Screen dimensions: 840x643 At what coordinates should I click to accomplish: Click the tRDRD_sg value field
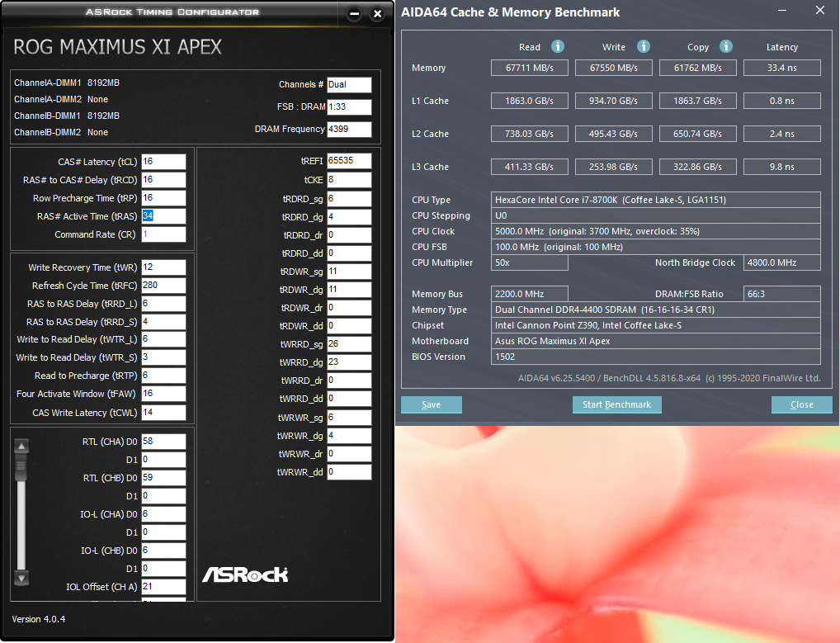click(x=349, y=199)
